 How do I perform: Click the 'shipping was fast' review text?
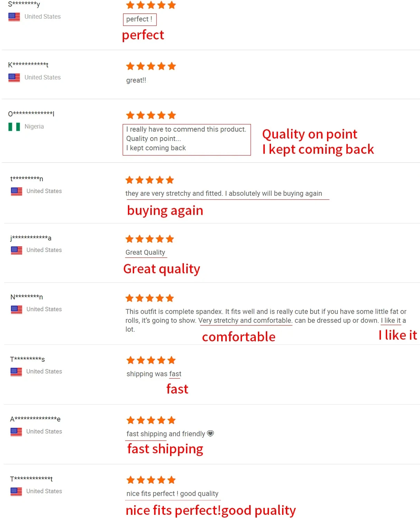[153, 374]
